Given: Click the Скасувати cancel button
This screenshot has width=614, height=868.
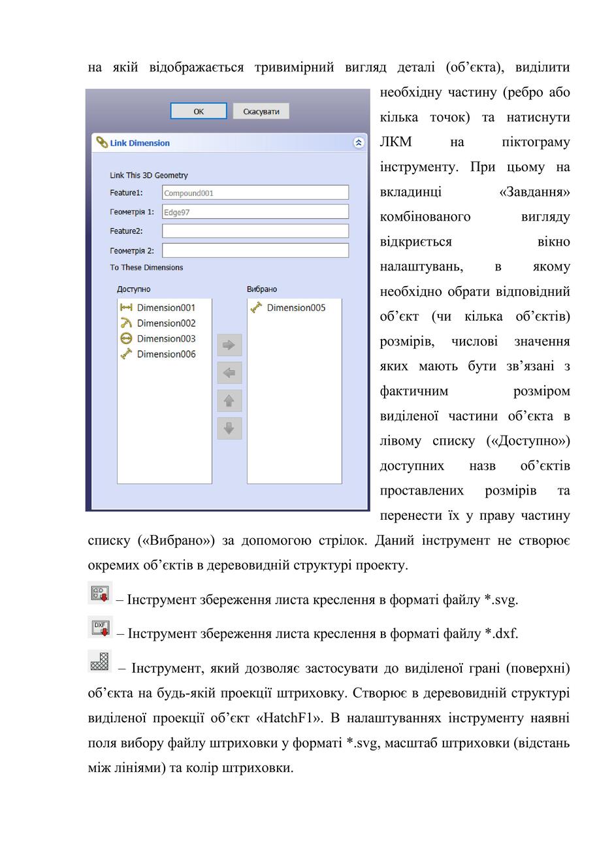Looking at the screenshot, I should (261, 111).
